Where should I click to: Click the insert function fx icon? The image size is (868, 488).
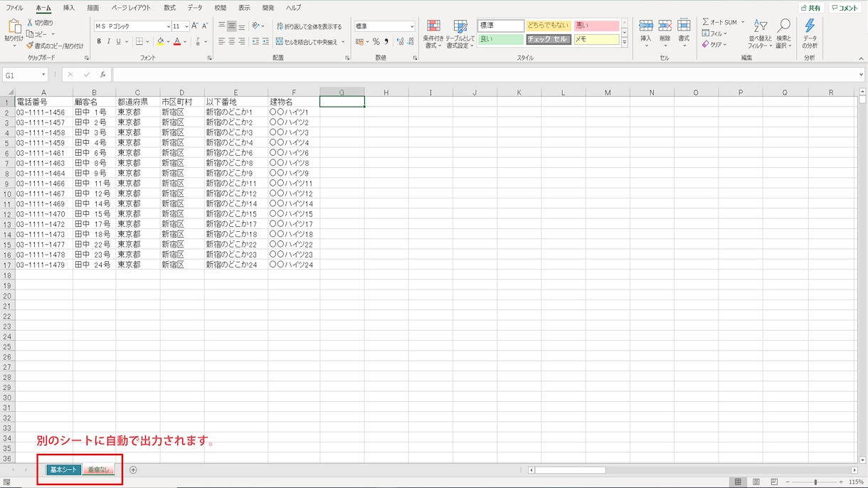pyautogui.click(x=102, y=75)
